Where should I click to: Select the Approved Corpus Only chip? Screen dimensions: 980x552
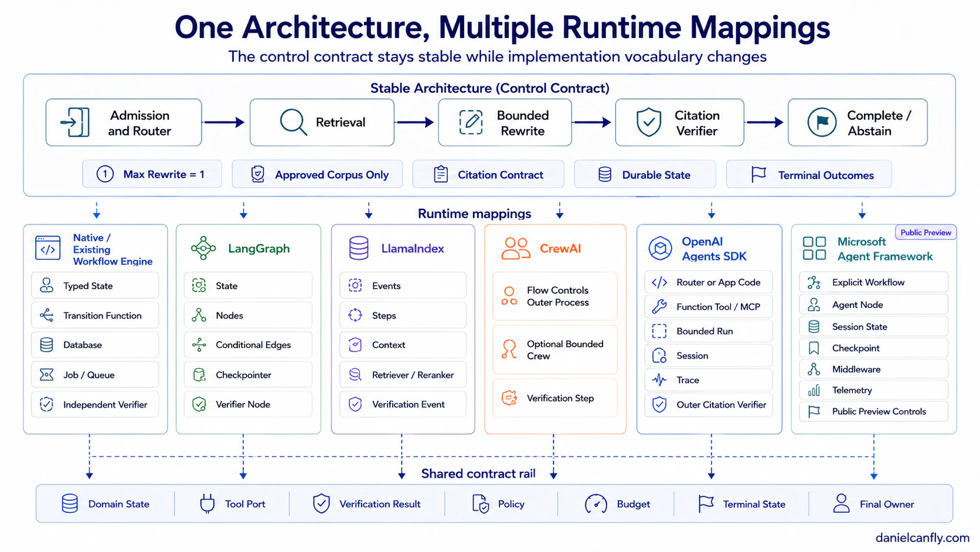(x=317, y=174)
